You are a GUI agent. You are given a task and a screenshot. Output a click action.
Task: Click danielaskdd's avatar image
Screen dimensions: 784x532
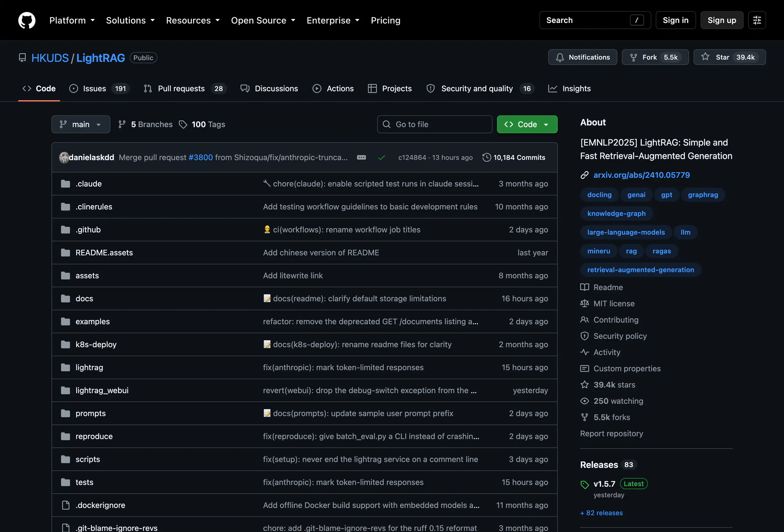coord(64,157)
